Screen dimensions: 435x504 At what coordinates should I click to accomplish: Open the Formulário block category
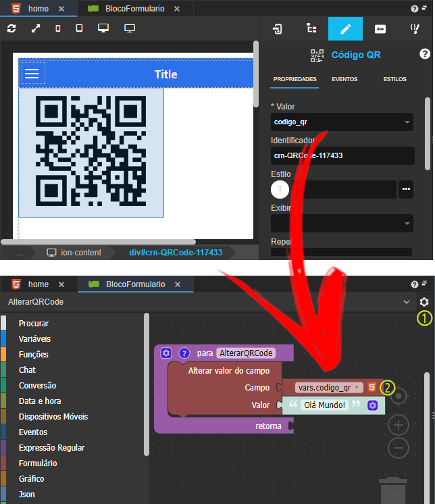(x=38, y=463)
